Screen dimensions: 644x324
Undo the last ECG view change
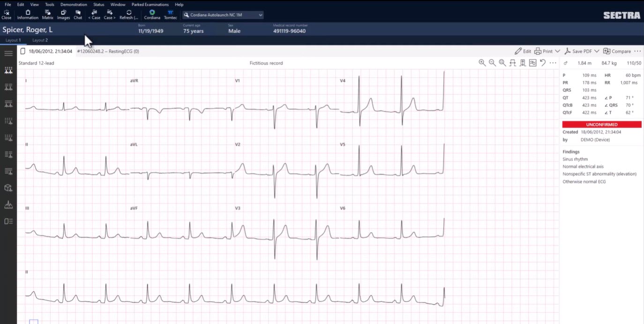tap(543, 63)
